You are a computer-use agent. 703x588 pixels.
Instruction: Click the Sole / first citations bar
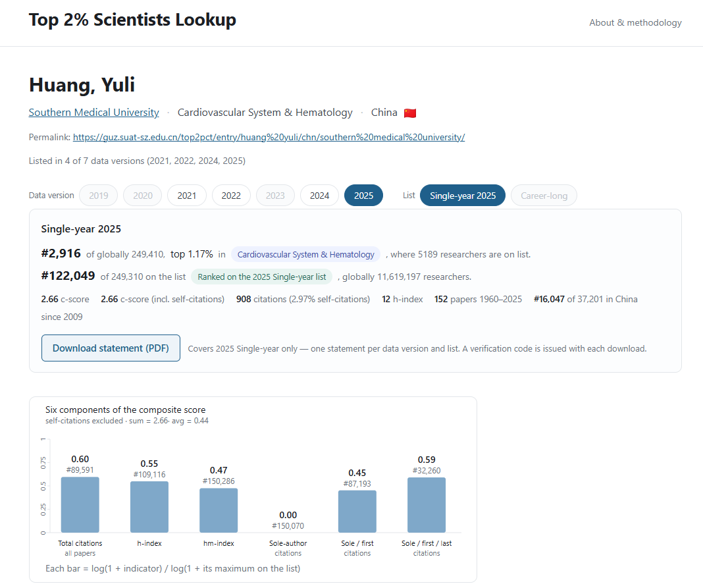coord(357,512)
